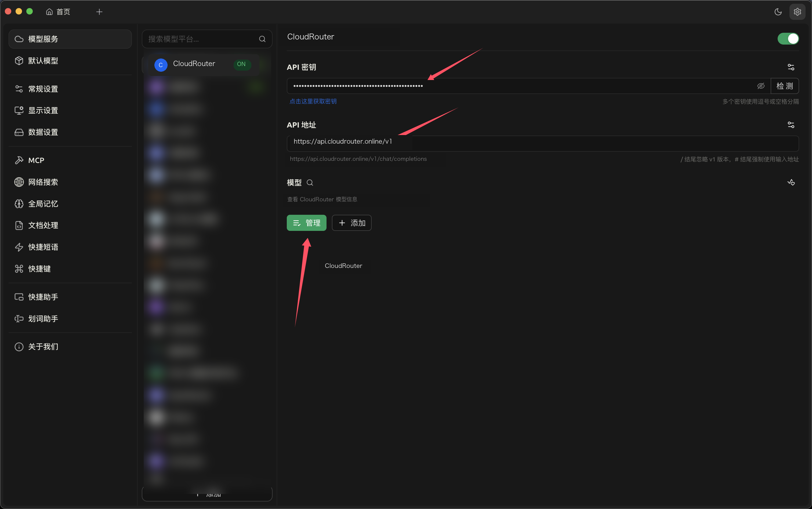Open 网络搜索 settings
This screenshot has width=812, height=509.
(70, 182)
